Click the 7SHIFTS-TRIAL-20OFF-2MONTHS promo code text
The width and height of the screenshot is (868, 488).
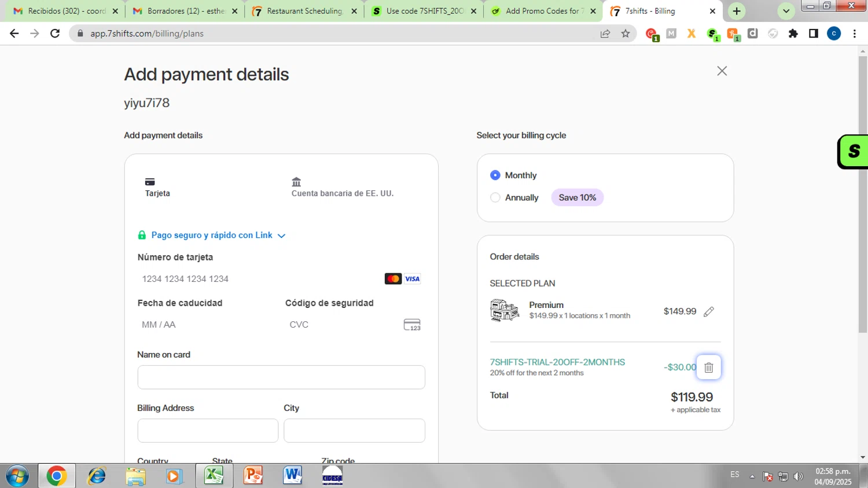pyautogui.click(x=557, y=362)
